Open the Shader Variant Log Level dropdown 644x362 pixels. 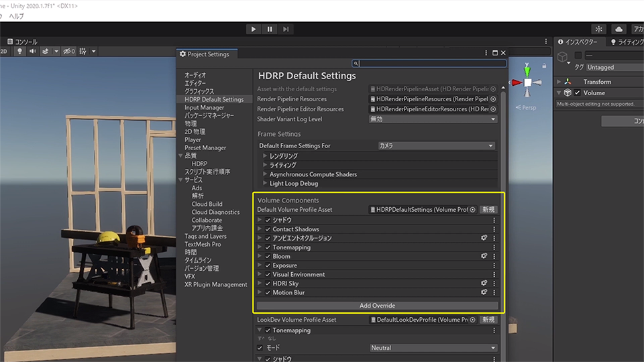click(x=433, y=119)
